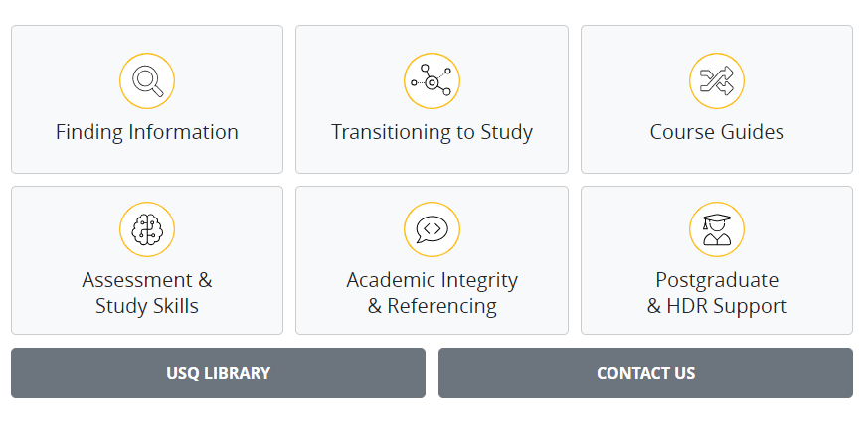Select the brain circuit icon
Image resolution: width=868 pixels, height=437 pixels.
coord(147,229)
